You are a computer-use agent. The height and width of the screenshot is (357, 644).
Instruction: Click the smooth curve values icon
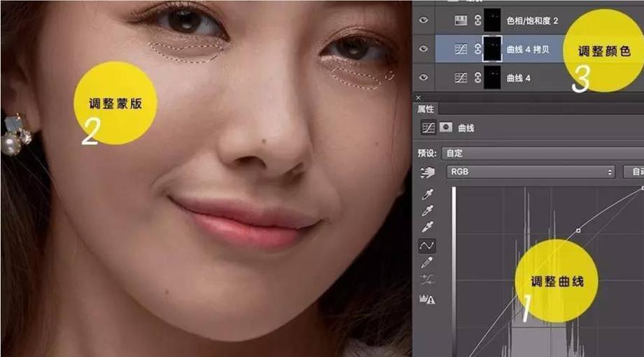(x=427, y=280)
